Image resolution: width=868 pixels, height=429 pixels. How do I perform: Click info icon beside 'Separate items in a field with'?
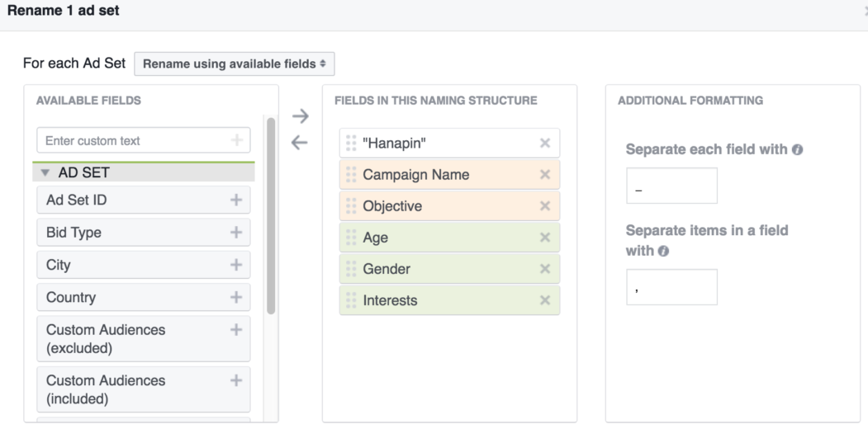[663, 251]
